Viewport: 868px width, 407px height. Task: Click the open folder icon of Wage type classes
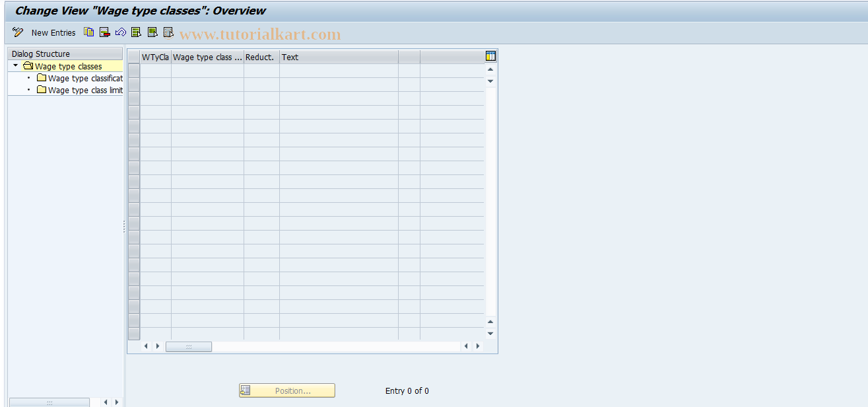(28, 66)
